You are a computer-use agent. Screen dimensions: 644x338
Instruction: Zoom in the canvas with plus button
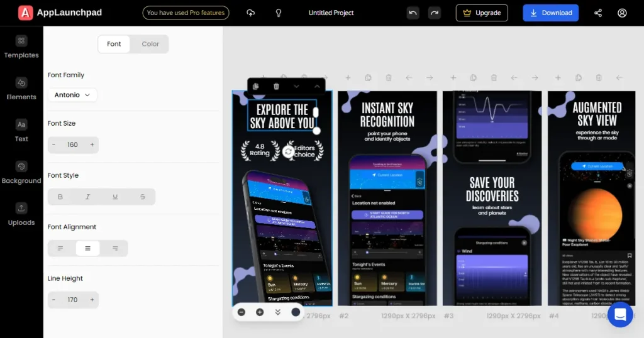(260, 312)
